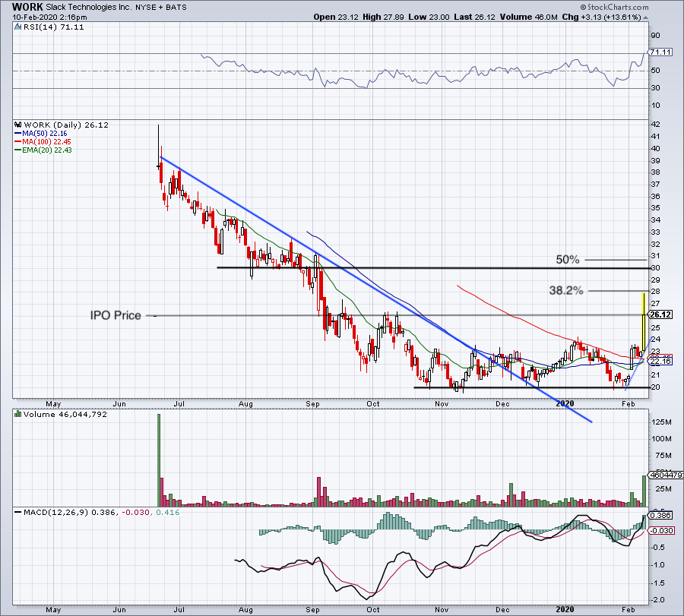
Task: Click the Low 23.00 value in header
Action: [x=429, y=17]
